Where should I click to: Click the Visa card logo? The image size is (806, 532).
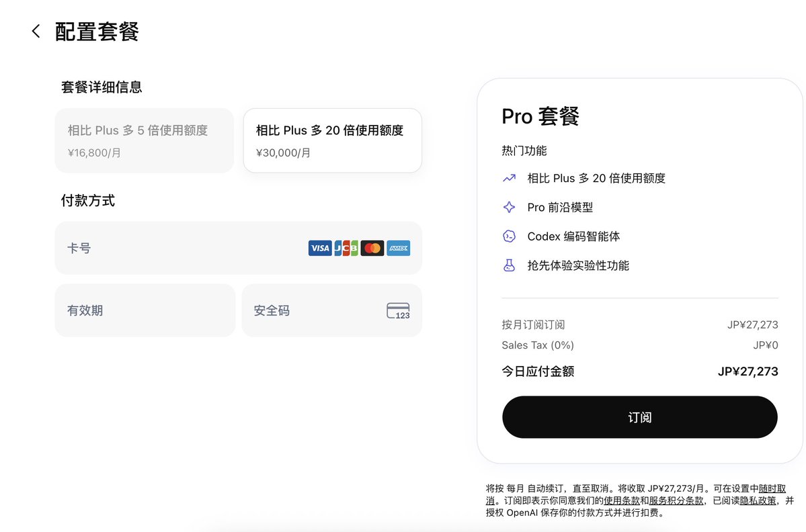tap(320, 248)
